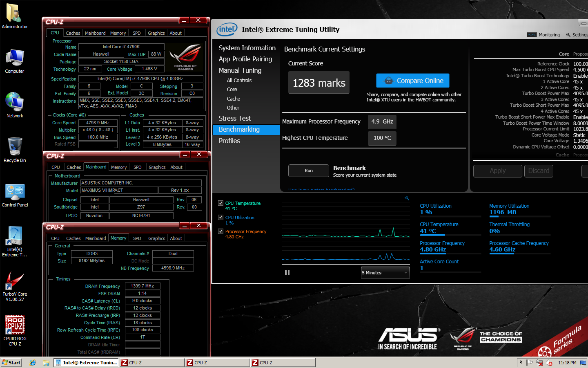Open Graphics tab in the CPU-Z processor window
This screenshot has height=368, width=588.
coord(156,33)
